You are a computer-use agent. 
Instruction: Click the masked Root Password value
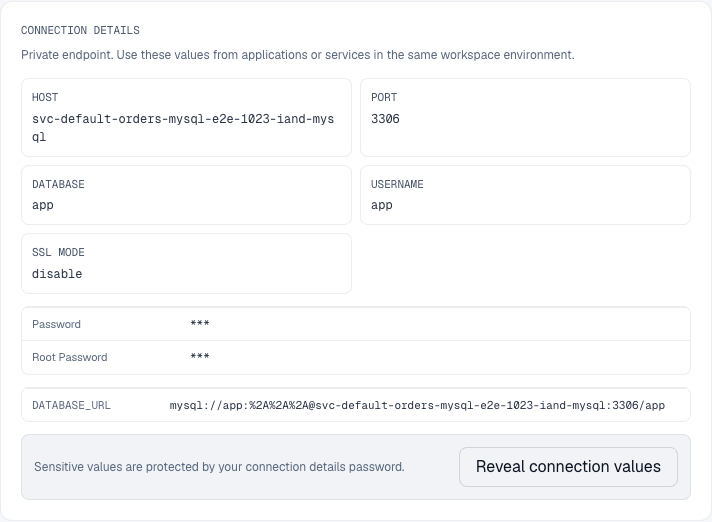point(200,357)
